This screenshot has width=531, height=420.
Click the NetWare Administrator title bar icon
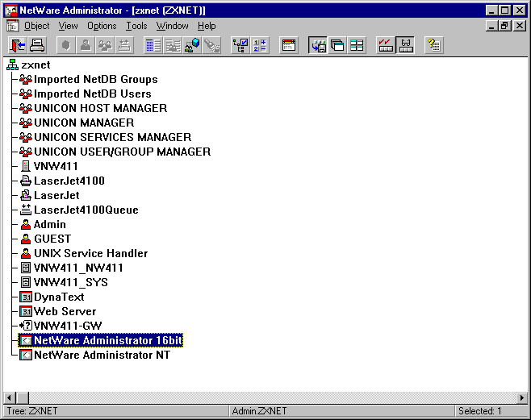[11, 10]
